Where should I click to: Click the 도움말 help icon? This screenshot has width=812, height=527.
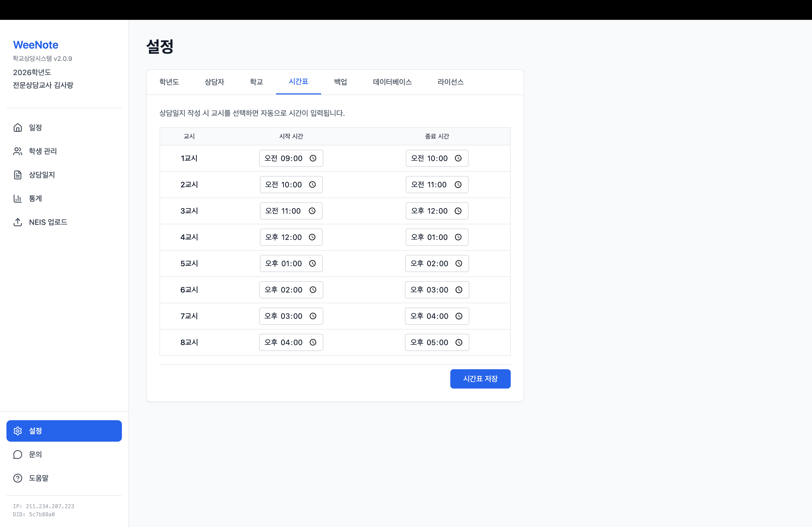pos(18,478)
